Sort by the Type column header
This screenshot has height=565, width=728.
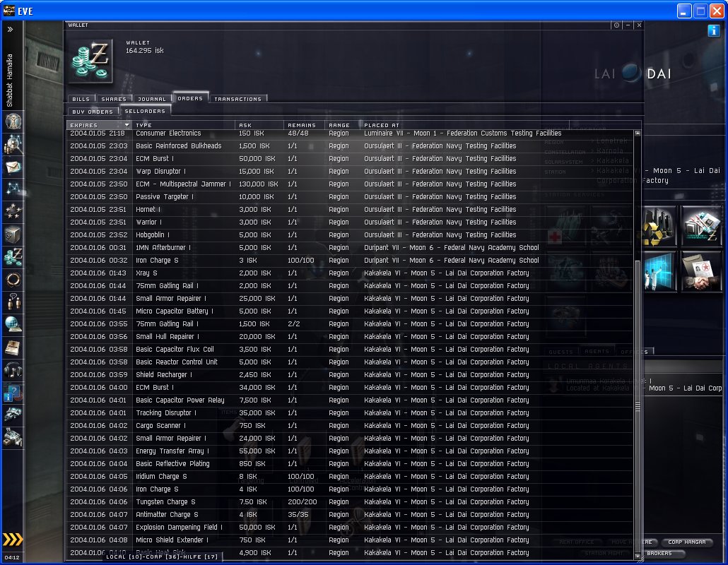click(x=184, y=125)
